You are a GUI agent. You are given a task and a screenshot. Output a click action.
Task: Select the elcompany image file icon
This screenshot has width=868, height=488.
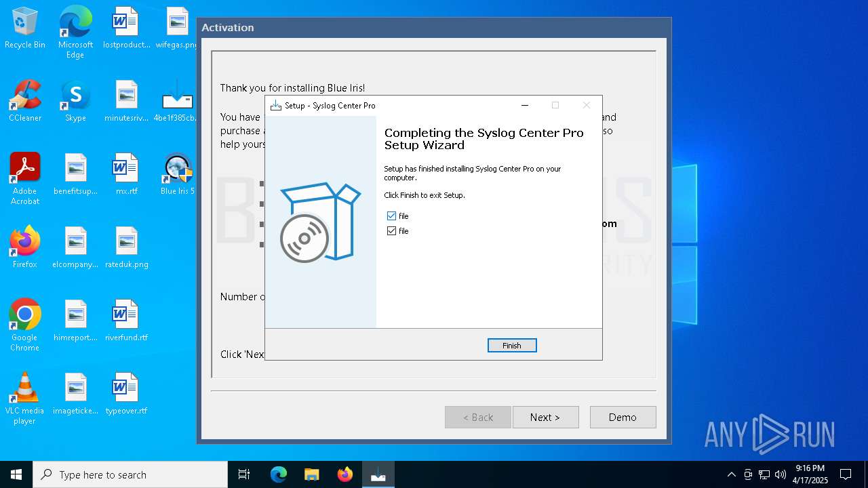(x=75, y=248)
